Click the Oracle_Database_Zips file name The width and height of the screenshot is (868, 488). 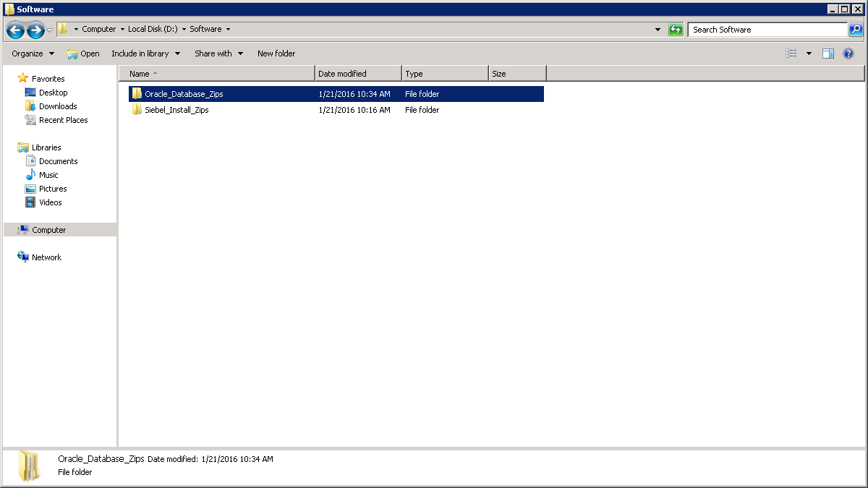(184, 94)
